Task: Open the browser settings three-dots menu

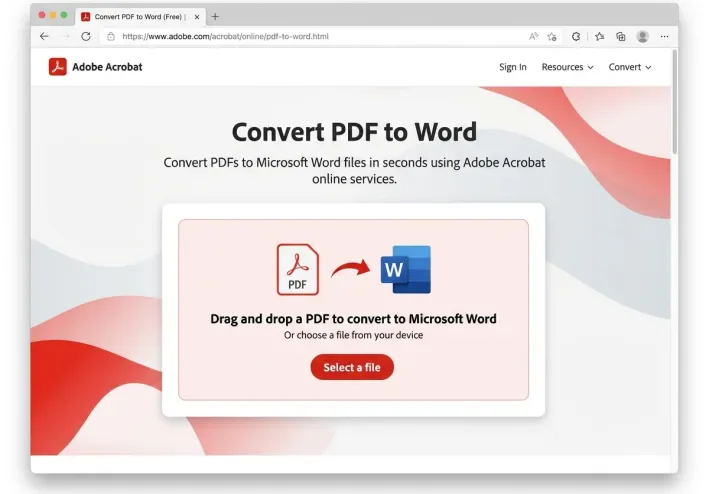Action: click(x=664, y=37)
